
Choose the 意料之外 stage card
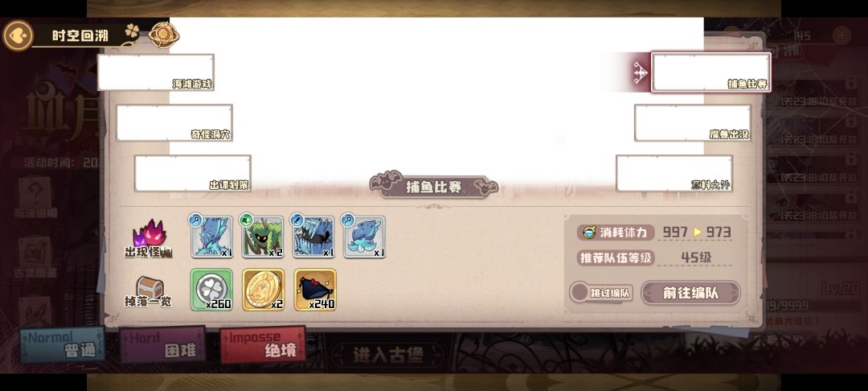[674, 173]
